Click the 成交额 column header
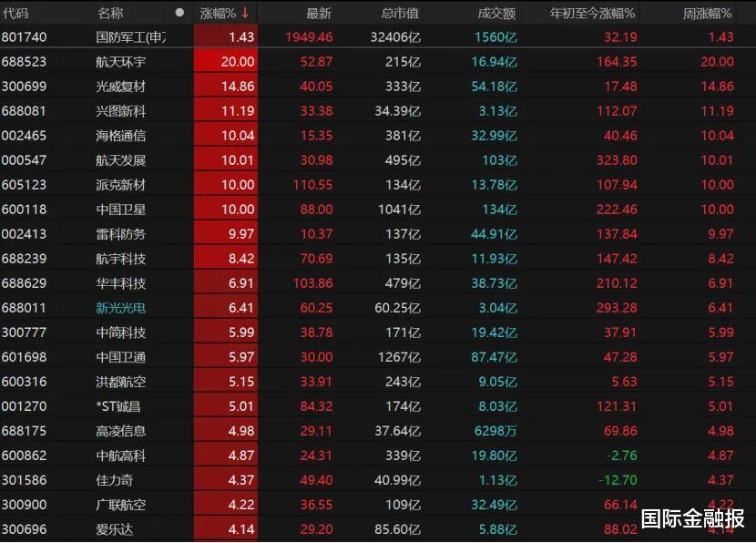756x543 pixels. (x=496, y=13)
